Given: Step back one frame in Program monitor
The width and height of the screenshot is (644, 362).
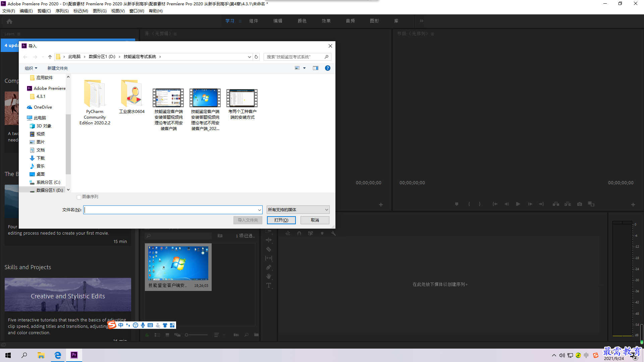Looking at the screenshot, I should click(x=506, y=204).
